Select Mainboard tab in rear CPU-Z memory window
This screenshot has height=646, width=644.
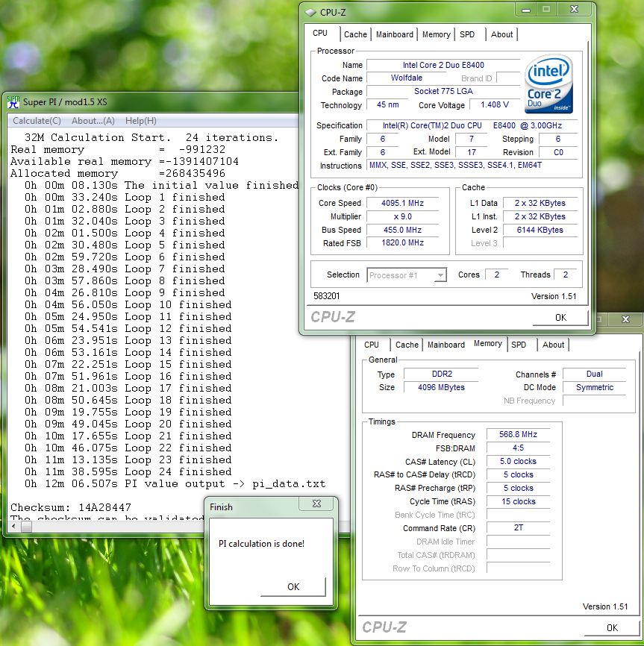point(446,345)
